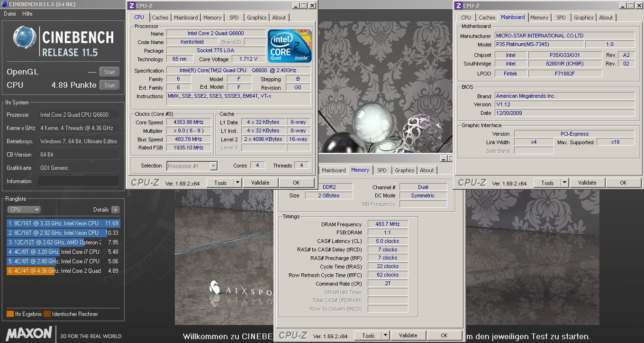The height and width of the screenshot is (343, 644).
Task: Click OK in left CPU-Z window
Action: (x=296, y=183)
